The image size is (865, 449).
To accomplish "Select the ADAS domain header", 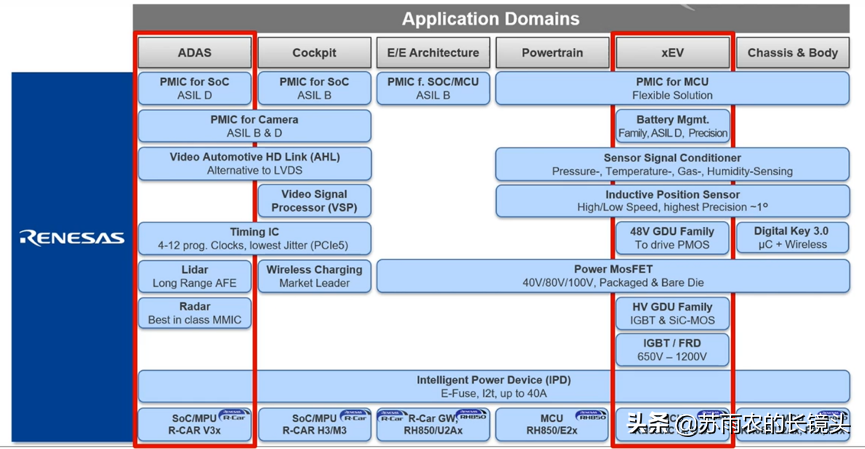I will [195, 53].
